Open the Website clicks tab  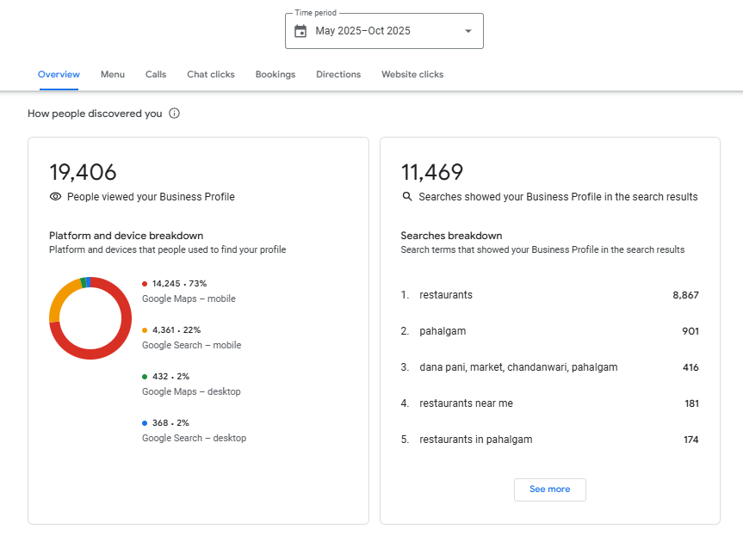tap(412, 75)
